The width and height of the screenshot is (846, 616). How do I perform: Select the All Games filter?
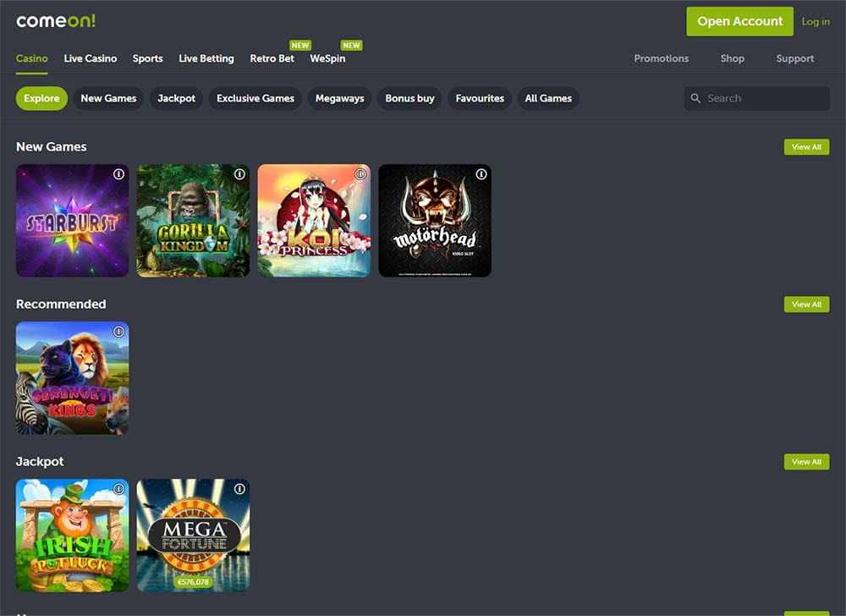tap(548, 98)
